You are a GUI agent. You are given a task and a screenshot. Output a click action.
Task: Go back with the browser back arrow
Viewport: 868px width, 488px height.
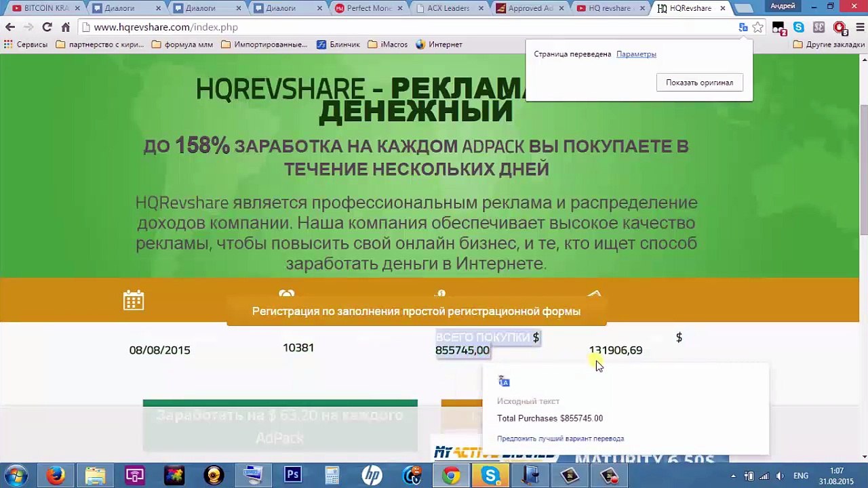[x=9, y=27]
